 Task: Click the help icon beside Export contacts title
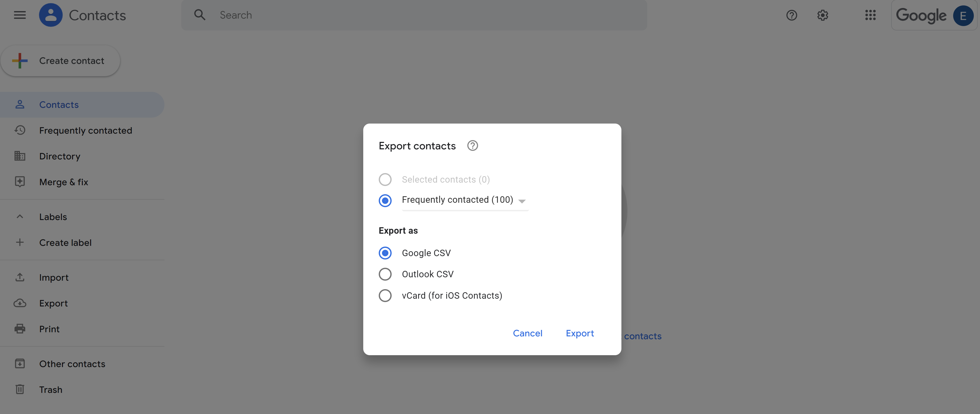(472, 145)
